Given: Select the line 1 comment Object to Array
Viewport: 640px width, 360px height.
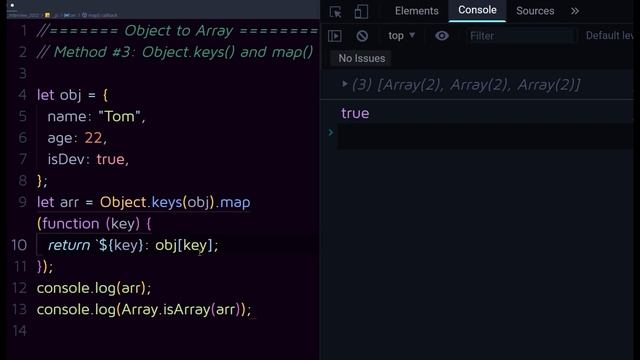Looking at the screenshot, I should point(178,31).
